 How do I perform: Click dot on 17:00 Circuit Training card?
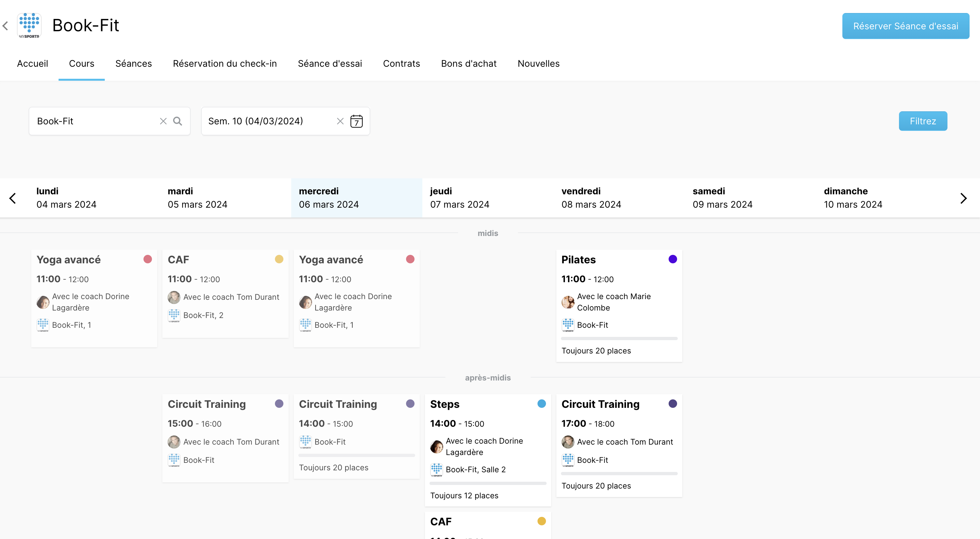pos(673,404)
